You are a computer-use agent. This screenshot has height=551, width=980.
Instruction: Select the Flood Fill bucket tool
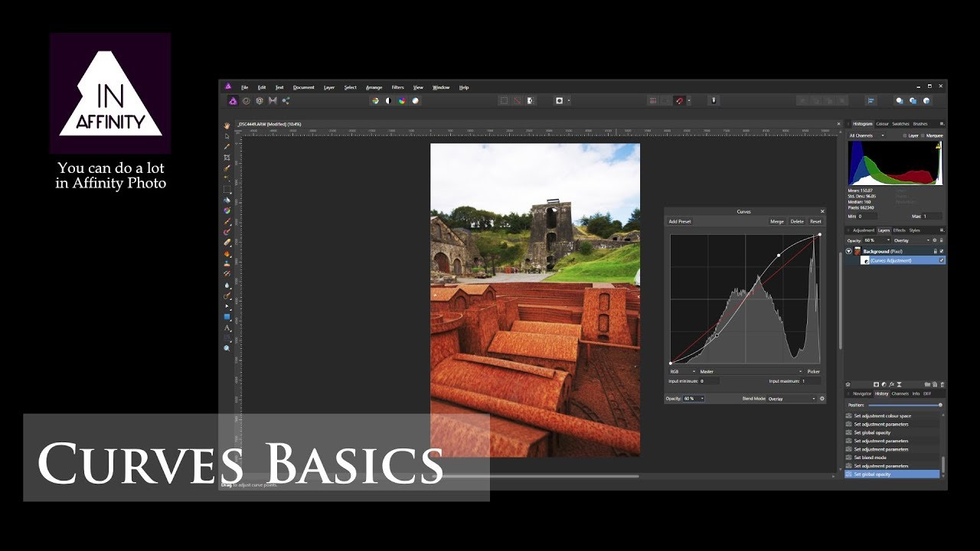[227, 201]
